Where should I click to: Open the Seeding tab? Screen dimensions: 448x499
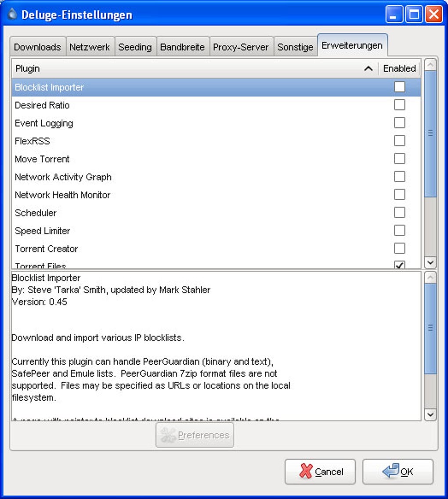coord(135,47)
